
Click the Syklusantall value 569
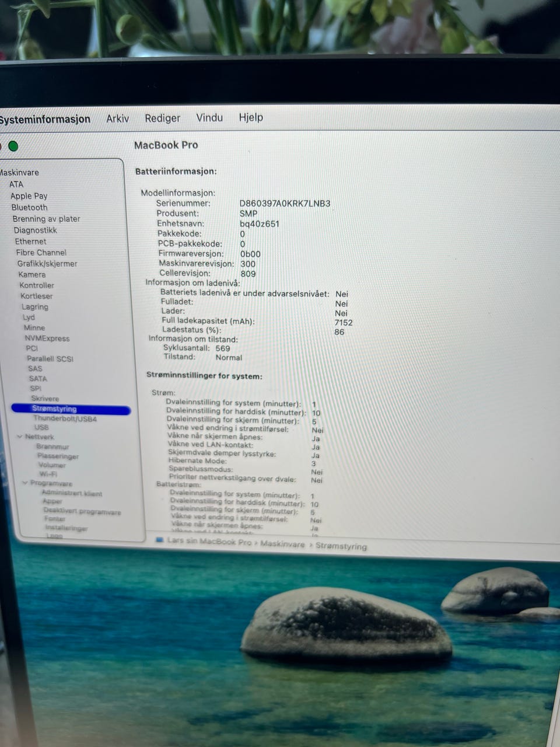(x=223, y=348)
